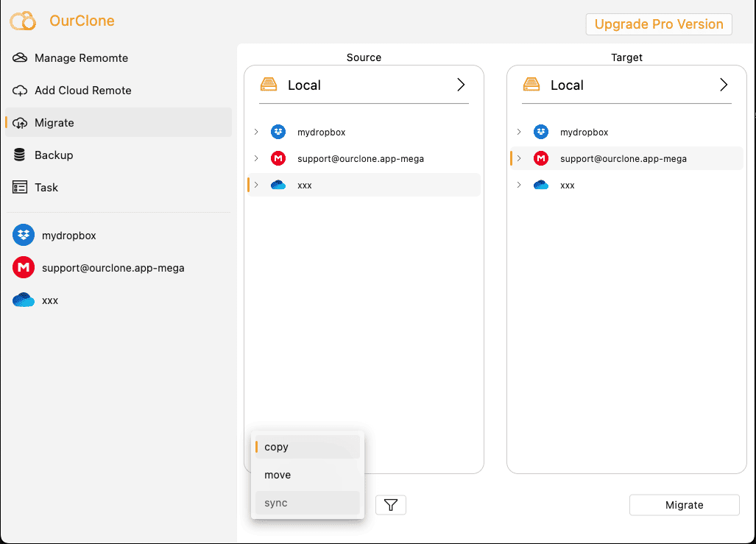Screen dimensions: 756x544
Task: Open the Source Local chevron arrow
Action: coord(461,85)
